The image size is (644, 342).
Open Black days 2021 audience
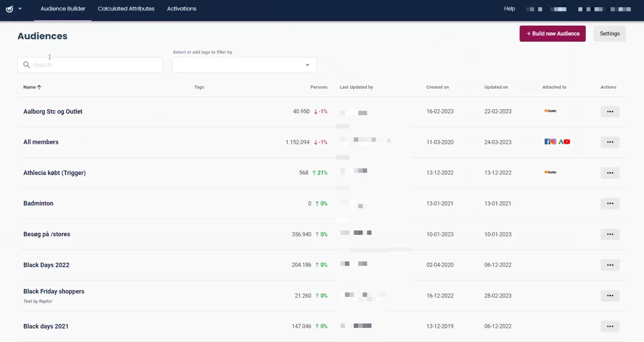[x=46, y=326]
